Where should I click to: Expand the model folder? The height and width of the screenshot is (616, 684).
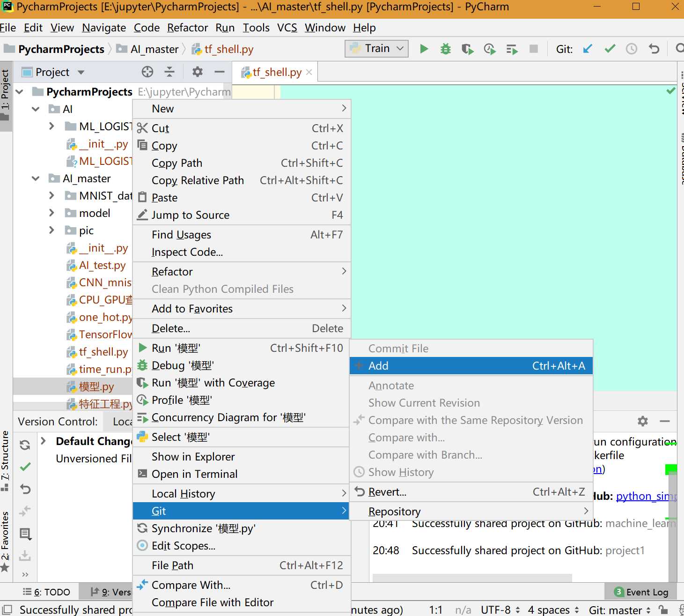pyautogui.click(x=52, y=213)
